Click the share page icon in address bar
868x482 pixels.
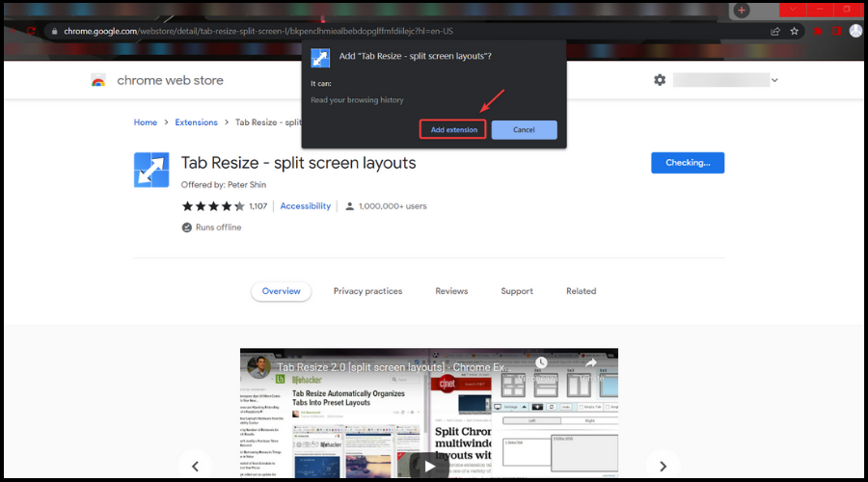pos(775,31)
